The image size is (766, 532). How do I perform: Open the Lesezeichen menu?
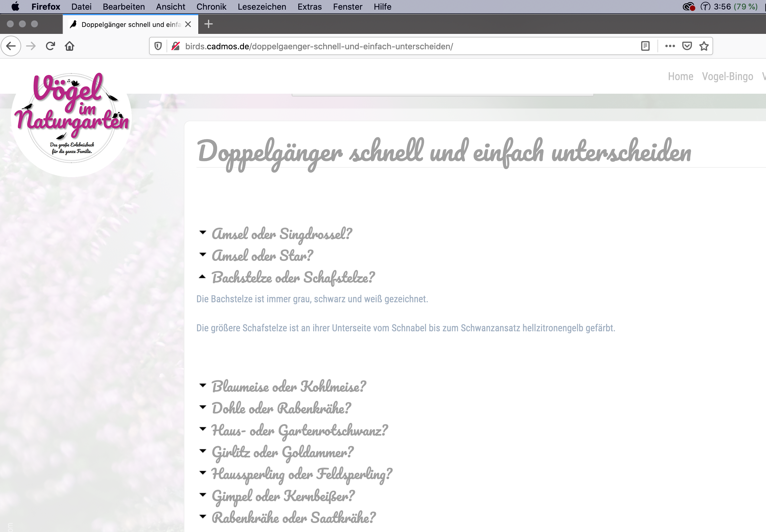(262, 7)
